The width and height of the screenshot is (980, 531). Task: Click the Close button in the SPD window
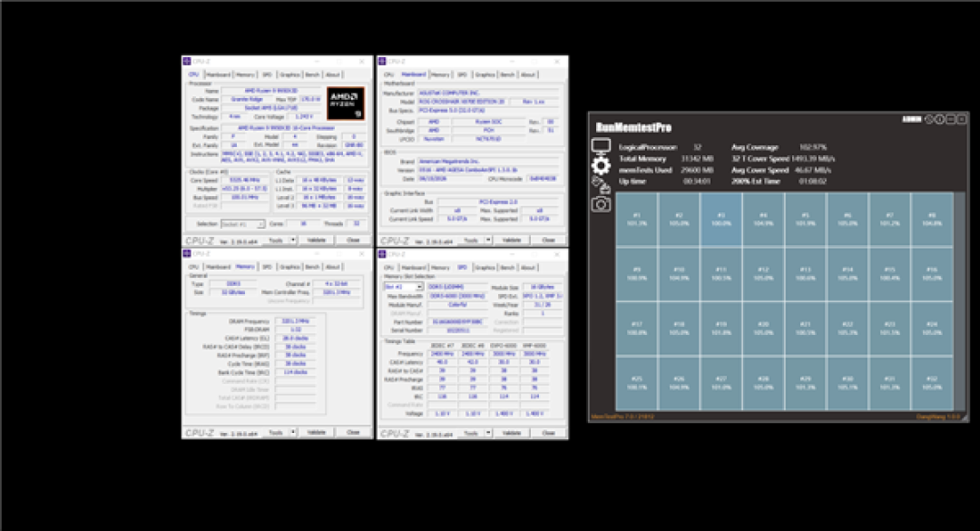tap(548, 433)
